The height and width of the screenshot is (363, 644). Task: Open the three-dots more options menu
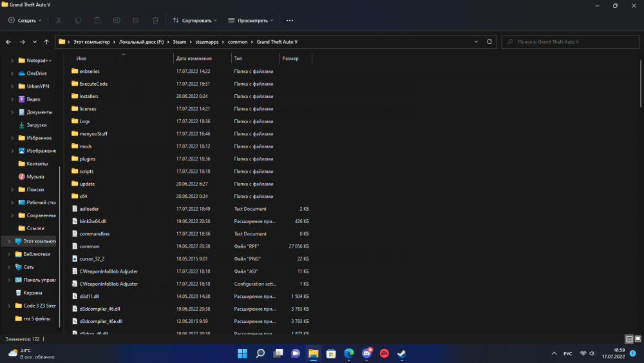point(290,21)
